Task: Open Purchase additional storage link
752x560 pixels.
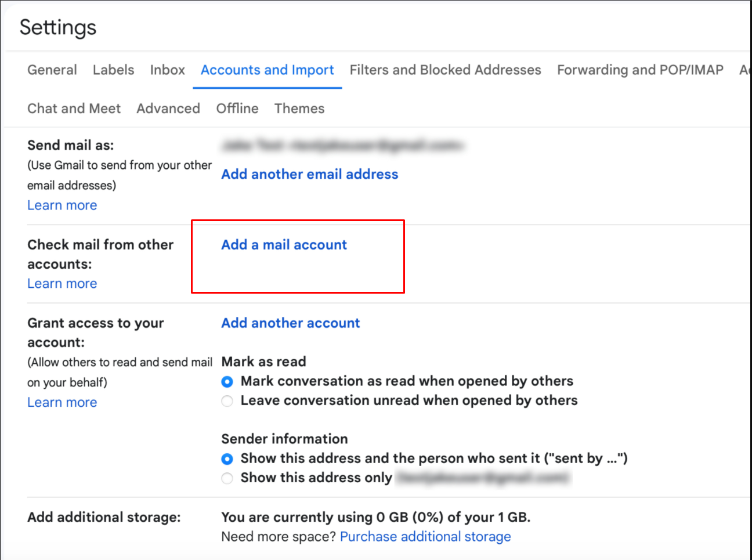Action: point(425,537)
